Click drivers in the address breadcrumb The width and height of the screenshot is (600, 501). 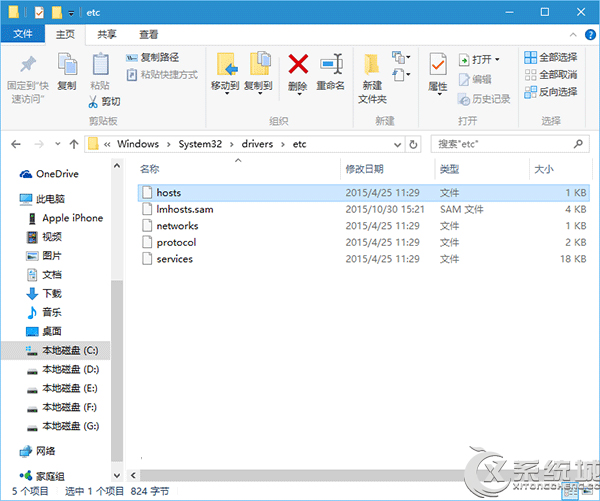tap(257, 144)
